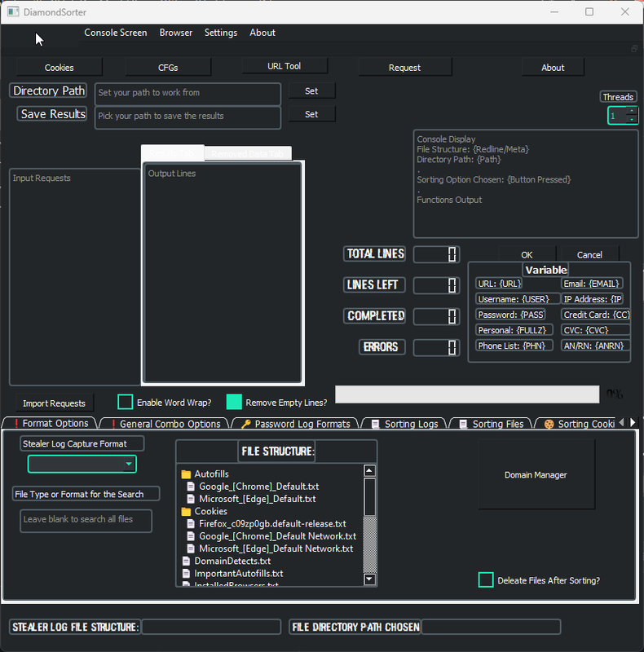Click the restore icon below the window controls
644x652 pixels.
634,49
